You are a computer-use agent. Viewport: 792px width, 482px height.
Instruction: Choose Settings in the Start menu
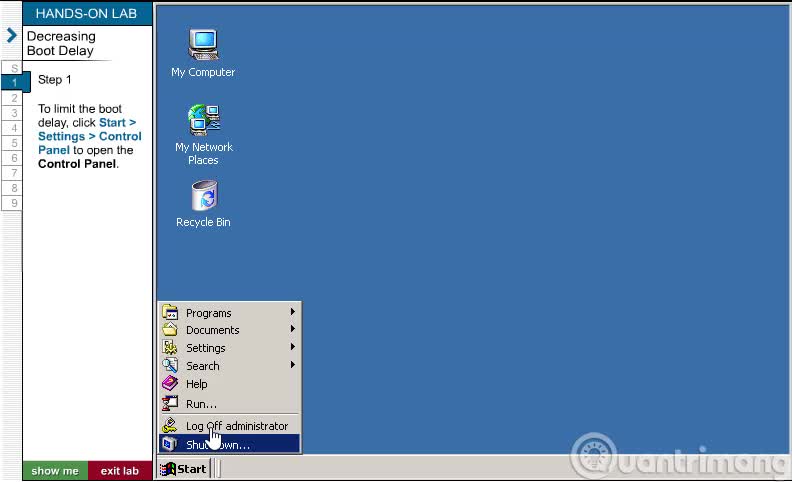pos(230,348)
